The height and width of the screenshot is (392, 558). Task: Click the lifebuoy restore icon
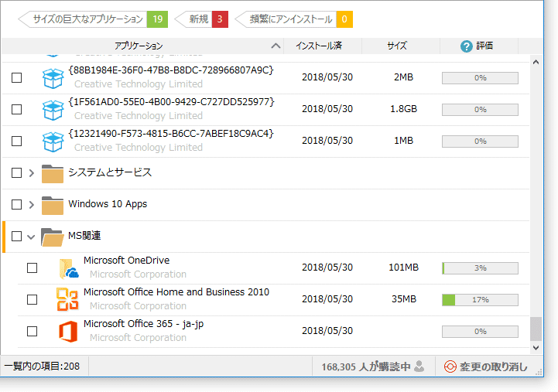[450, 366]
